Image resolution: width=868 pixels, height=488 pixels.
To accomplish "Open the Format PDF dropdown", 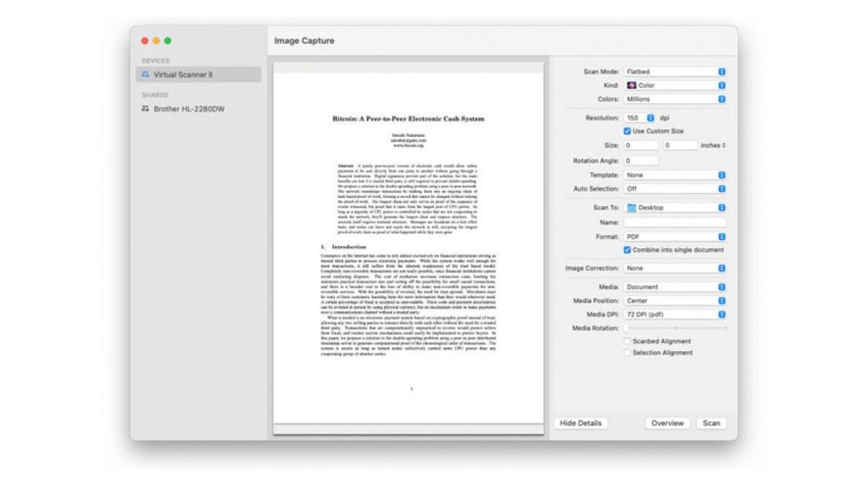I will pos(674,237).
